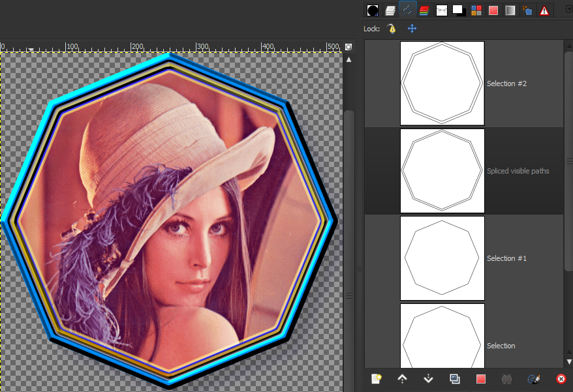Screen dimensions: 573x392
Task: Click the canvas scrollbar up arrow
Action: point(349,59)
